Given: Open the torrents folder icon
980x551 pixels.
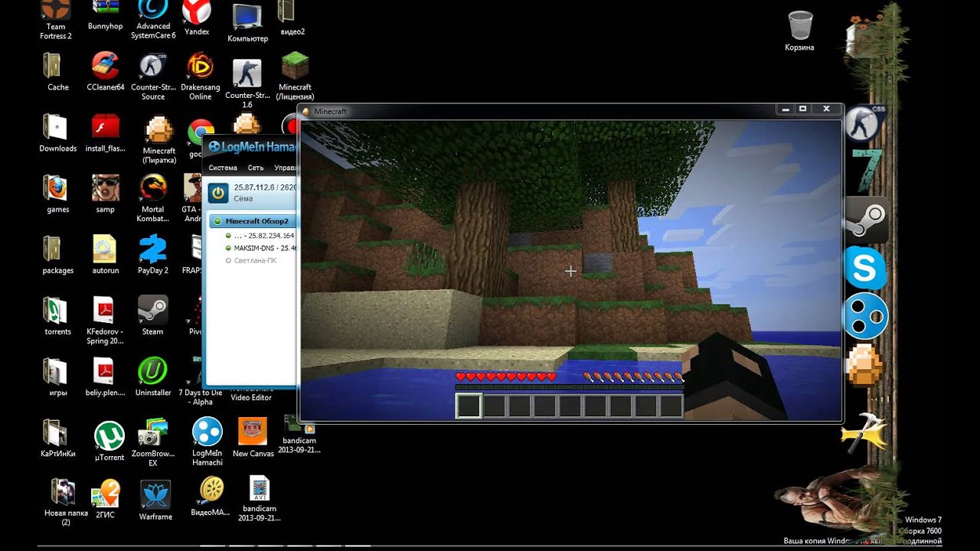Looking at the screenshot, I should (58, 317).
